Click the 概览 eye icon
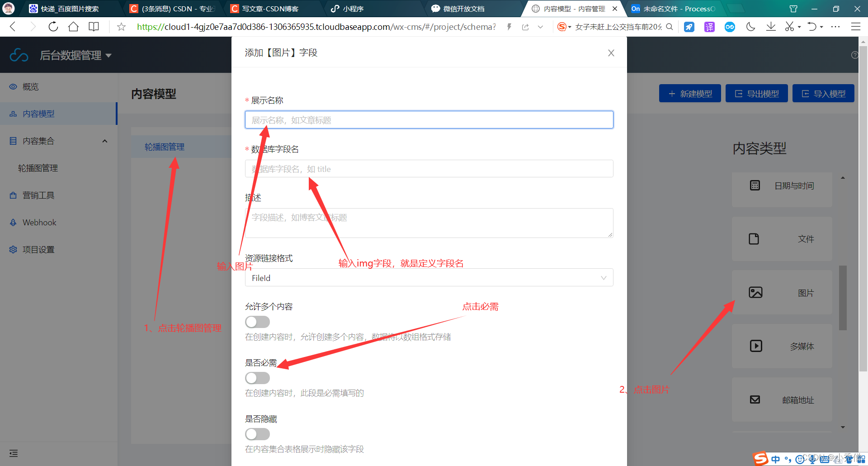 point(13,87)
